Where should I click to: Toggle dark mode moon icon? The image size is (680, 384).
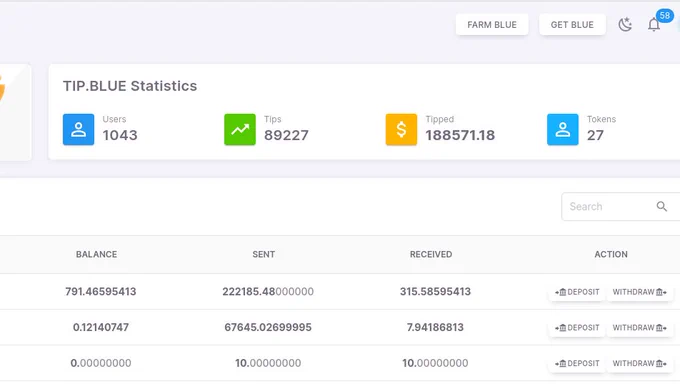(x=625, y=24)
